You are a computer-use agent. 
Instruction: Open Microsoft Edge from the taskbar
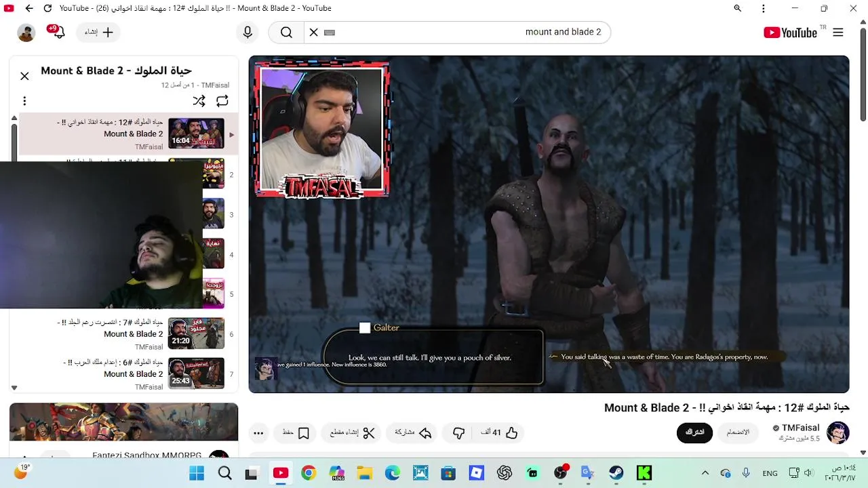(x=393, y=473)
